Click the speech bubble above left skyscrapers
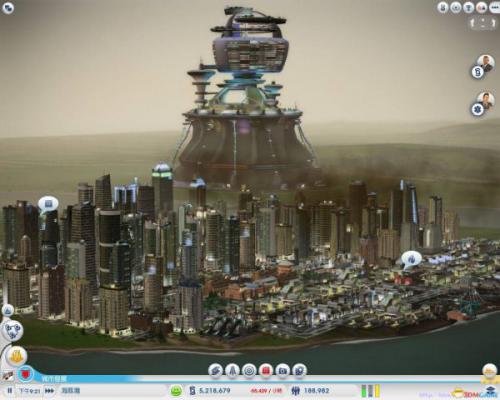Image resolution: width=500 pixels, height=400 pixels. 48,204
